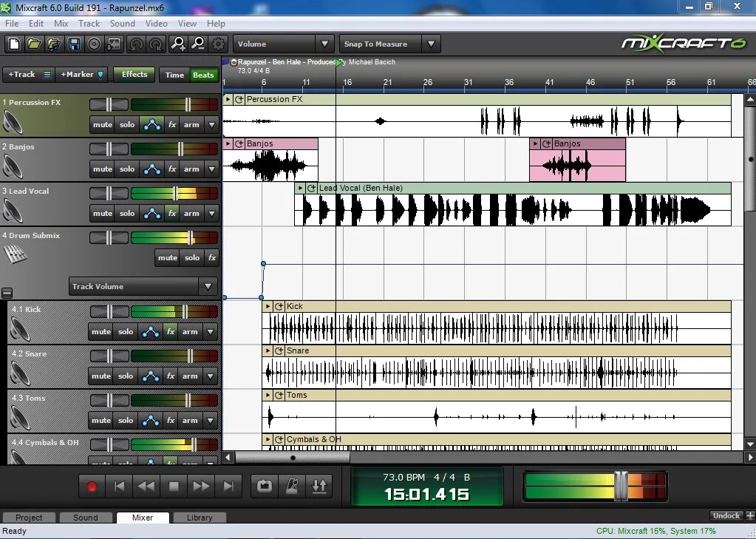The height and width of the screenshot is (539, 756).
Task: Start recording with the red Record button
Action: pos(92,486)
